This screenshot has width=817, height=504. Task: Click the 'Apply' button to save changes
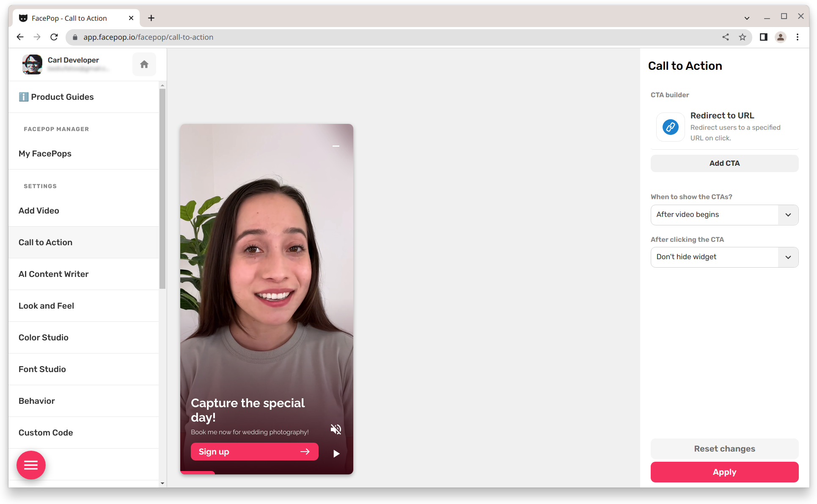(724, 472)
